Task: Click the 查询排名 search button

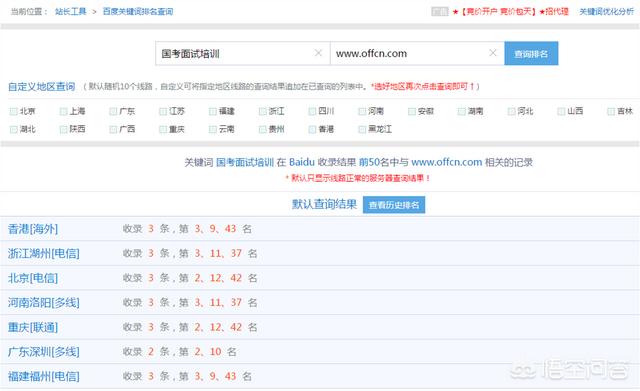Action: [531, 53]
